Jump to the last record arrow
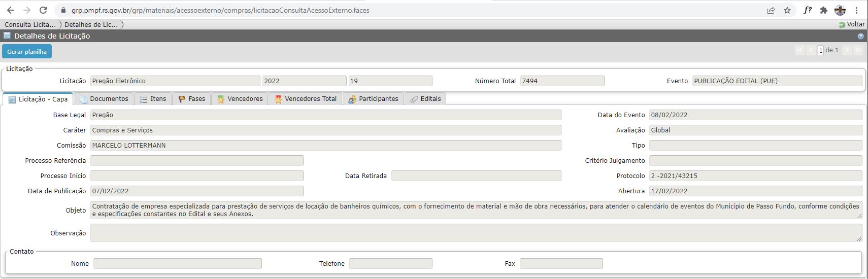This screenshot has width=868, height=279. pos(858,50)
